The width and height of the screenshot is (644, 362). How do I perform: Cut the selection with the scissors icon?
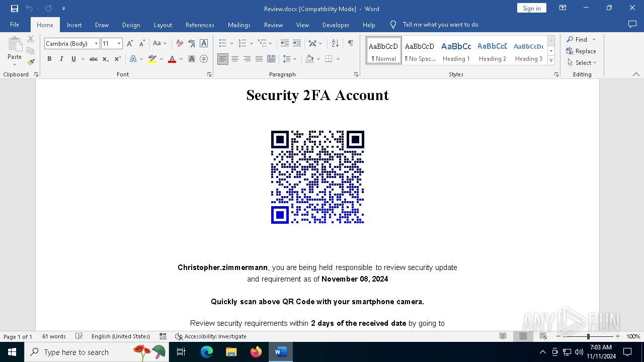(31, 39)
